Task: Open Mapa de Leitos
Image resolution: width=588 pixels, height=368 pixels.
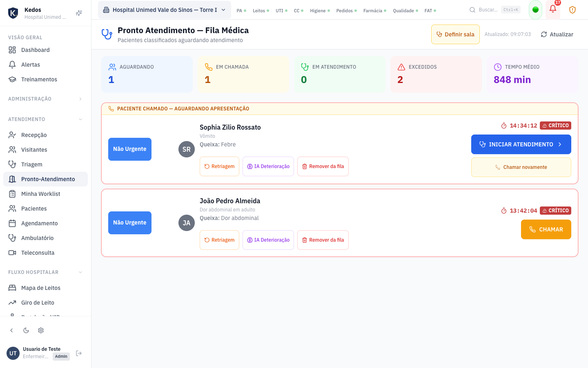Action: click(x=45, y=288)
